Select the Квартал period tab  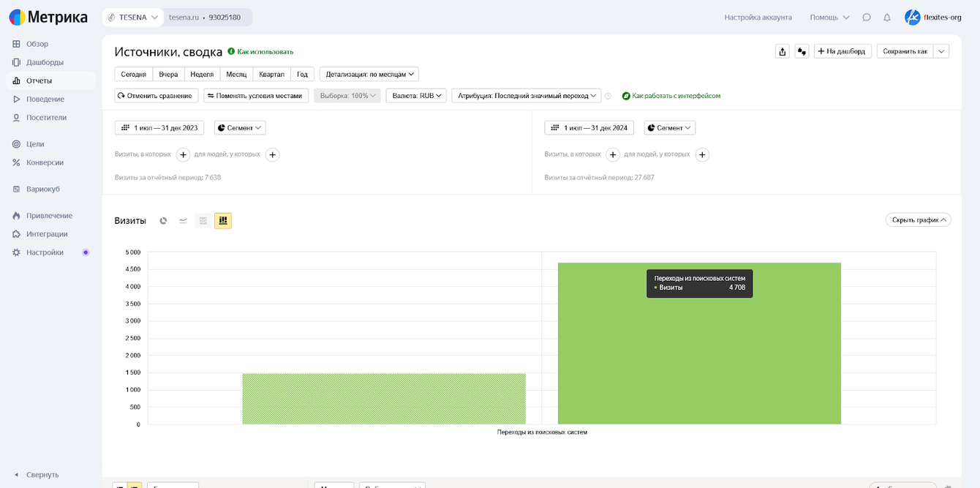(x=271, y=74)
